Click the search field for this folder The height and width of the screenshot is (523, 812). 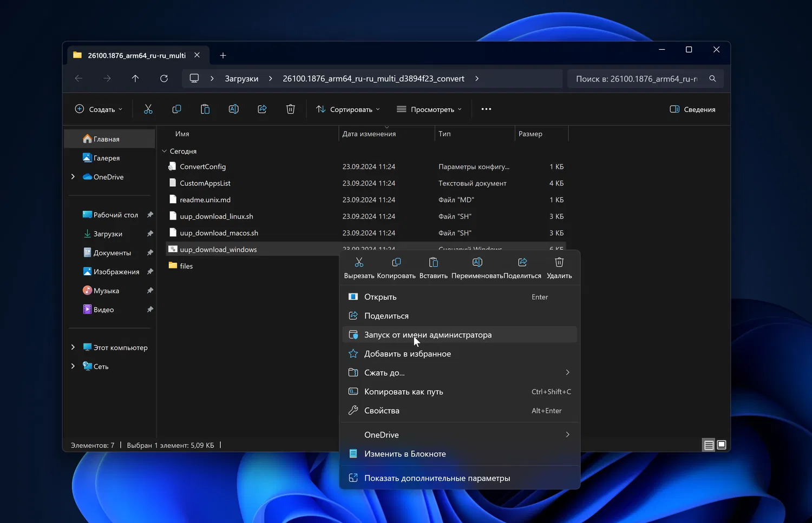point(637,78)
